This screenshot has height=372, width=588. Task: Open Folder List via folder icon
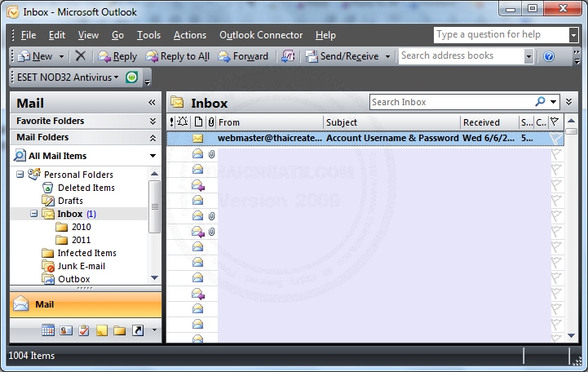(120, 330)
